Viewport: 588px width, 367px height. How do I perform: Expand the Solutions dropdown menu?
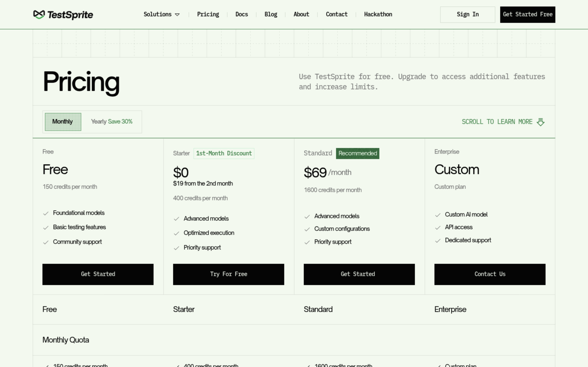point(157,14)
